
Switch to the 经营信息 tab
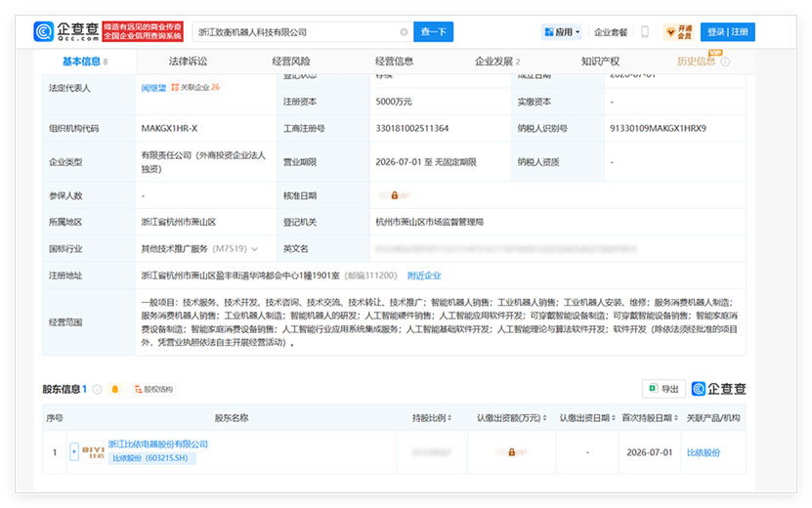pyautogui.click(x=394, y=62)
